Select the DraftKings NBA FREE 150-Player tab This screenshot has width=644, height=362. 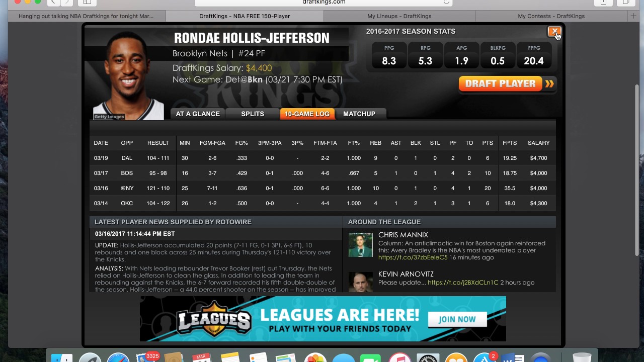pos(245,16)
